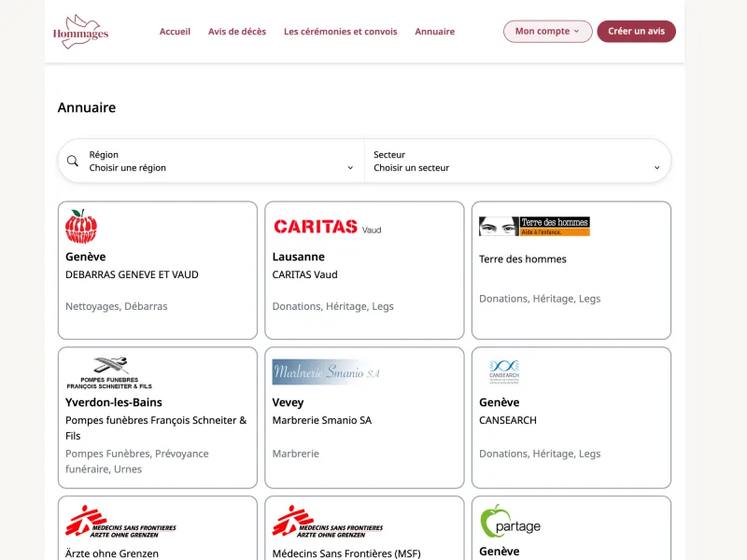This screenshot has width=747, height=560.
Task: Click the green Partage apple logo
Action: coord(510,521)
